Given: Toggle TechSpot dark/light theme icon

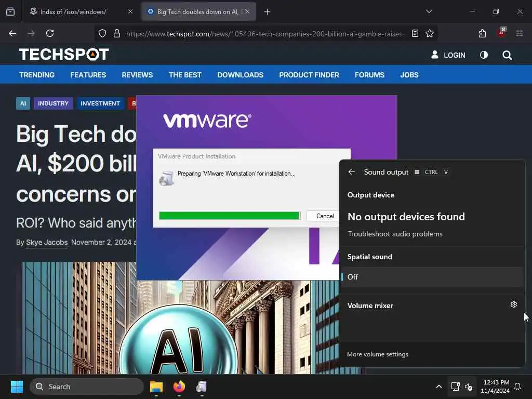Looking at the screenshot, I should pyautogui.click(x=484, y=55).
